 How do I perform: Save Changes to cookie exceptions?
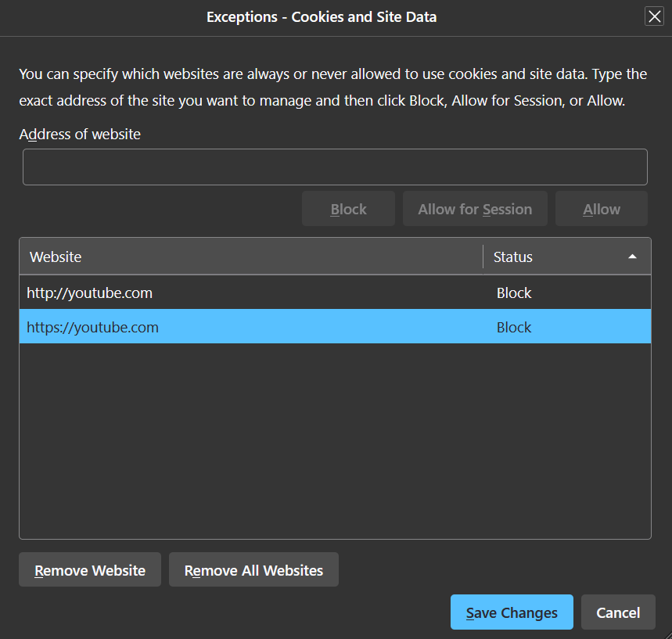[x=512, y=612]
